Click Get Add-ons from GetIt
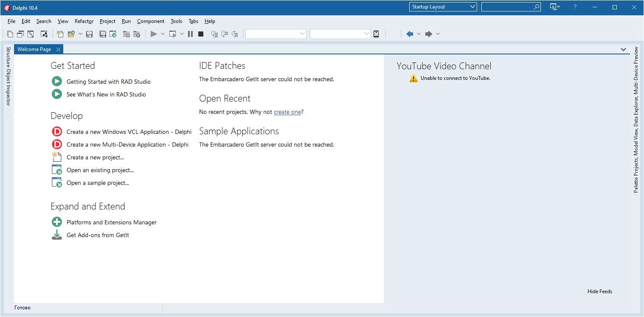The height and width of the screenshot is (317, 644). coord(98,235)
